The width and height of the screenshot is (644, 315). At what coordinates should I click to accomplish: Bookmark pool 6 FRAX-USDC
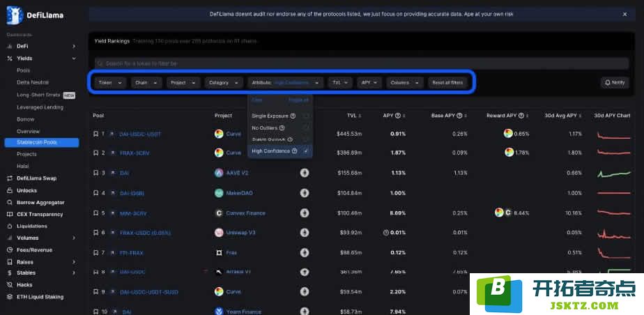coord(95,233)
